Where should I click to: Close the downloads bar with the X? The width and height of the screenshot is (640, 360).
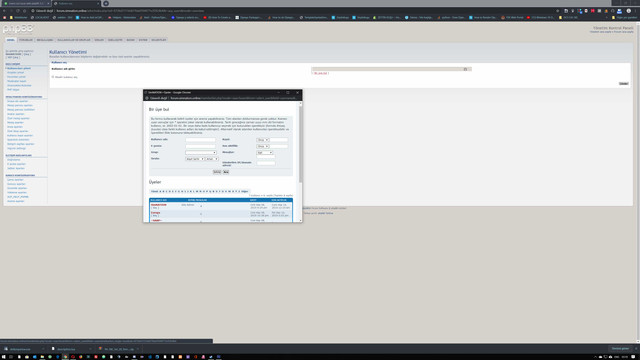636,349
